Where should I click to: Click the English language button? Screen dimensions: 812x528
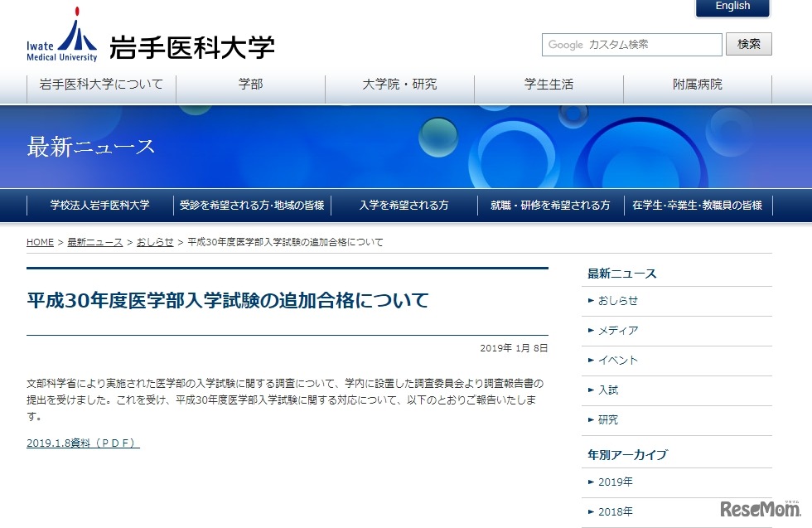point(731,7)
